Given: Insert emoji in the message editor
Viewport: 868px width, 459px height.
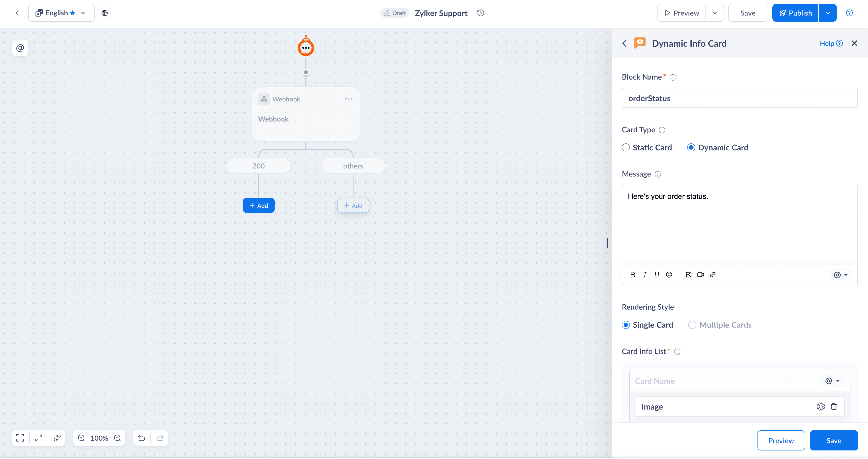Looking at the screenshot, I should tap(669, 274).
